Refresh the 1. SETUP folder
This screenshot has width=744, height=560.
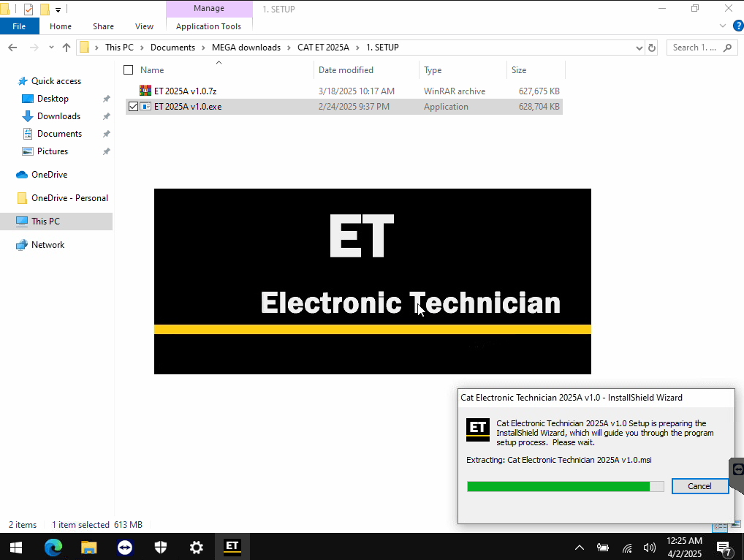pyautogui.click(x=652, y=48)
